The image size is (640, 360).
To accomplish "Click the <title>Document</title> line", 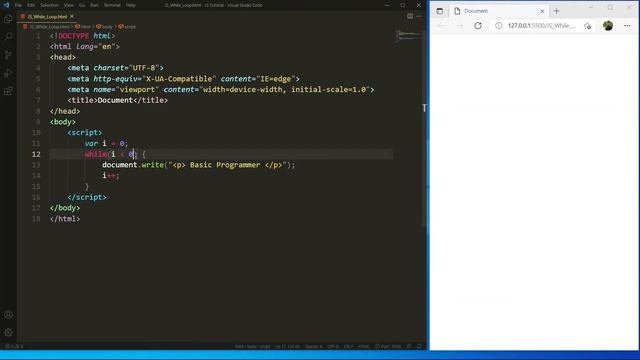I will tap(118, 100).
